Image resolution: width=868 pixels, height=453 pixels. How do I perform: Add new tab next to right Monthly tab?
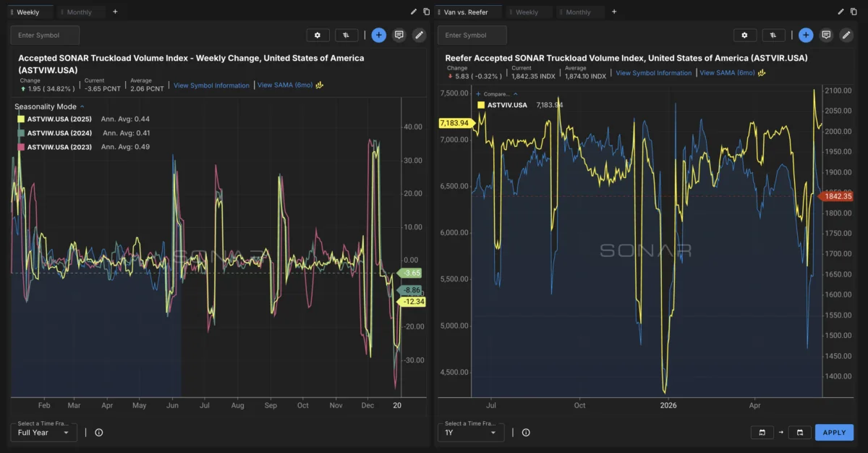pyautogui.click(x=614, y=12)
